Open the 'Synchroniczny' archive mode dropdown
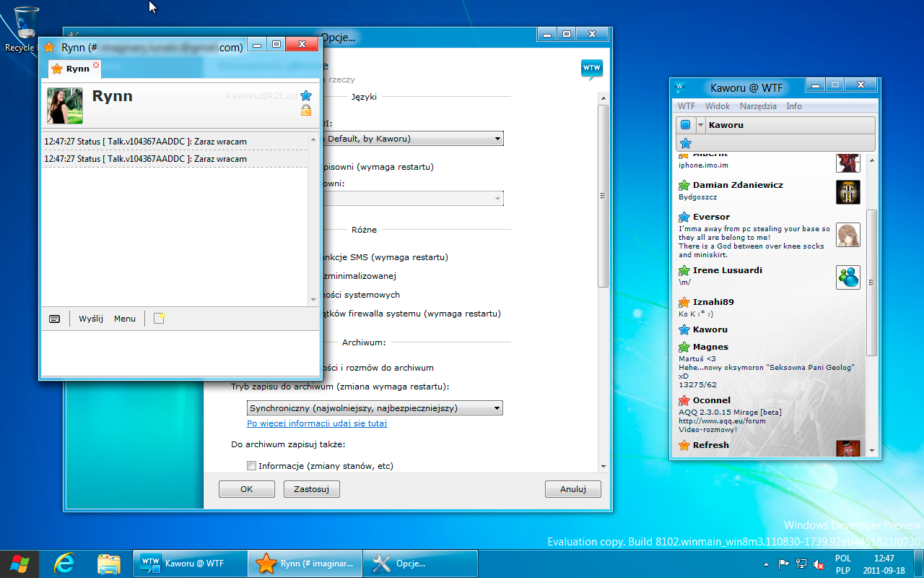Viewport: 924px width, 578px height. coord(375,408)
